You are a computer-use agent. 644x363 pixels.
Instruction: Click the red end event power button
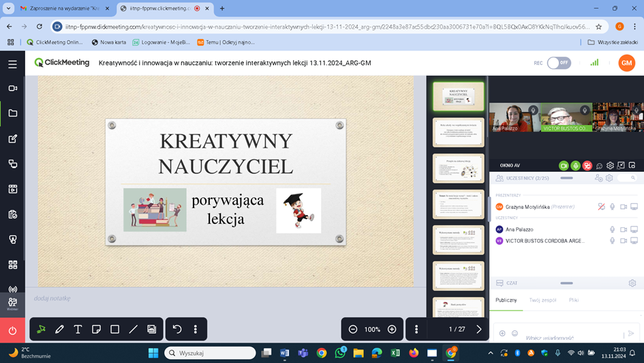click(12, 330)
